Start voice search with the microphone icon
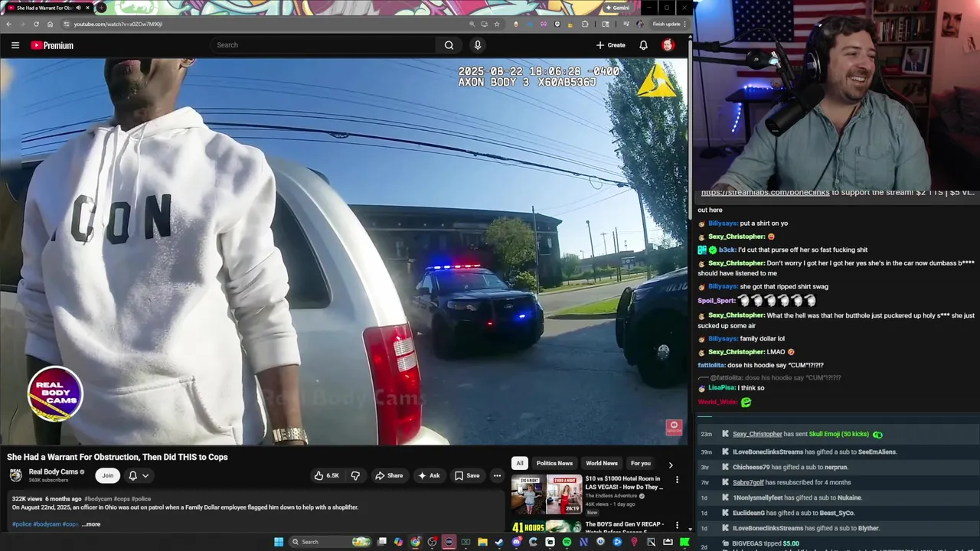The height and width of the screenshot is (551, 980). [x=478, y=45]
